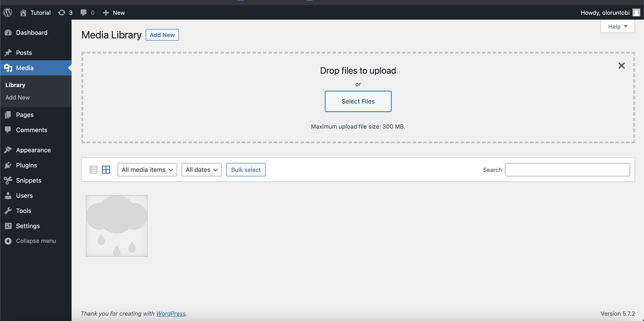Click the user avatar icon
The width and height of the screenshot is (644, 321).
click(636, 13)
